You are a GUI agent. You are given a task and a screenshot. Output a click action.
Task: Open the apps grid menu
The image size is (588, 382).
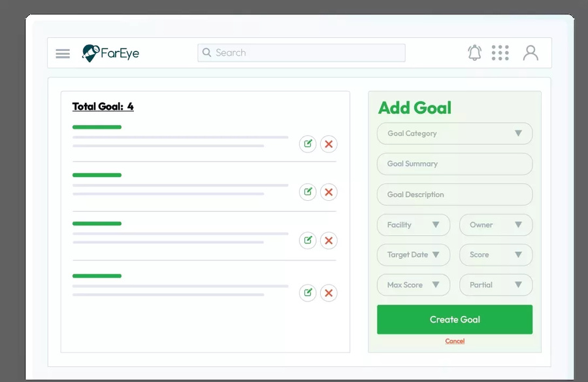(x=500, y=53)
